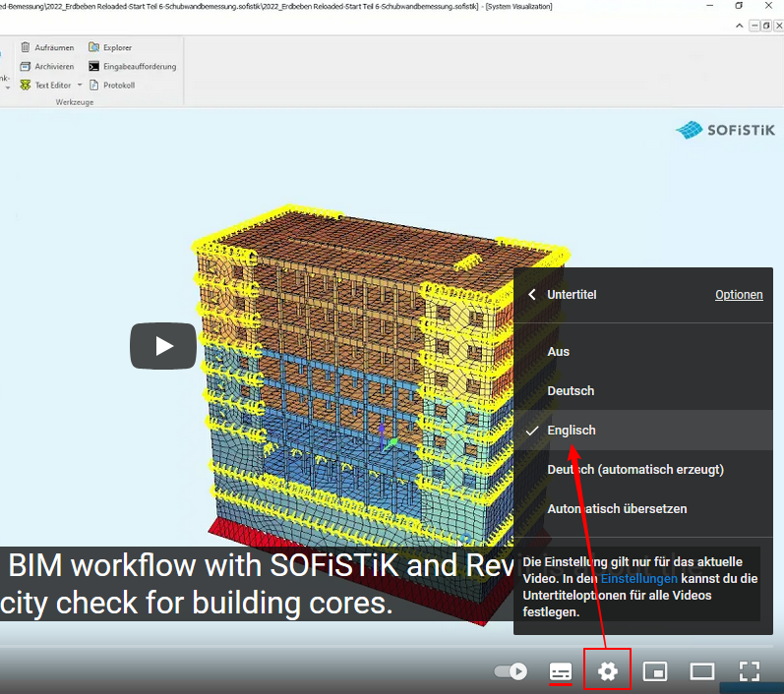Click the Archivieren tool
Screen dimensions: 784x694
click(47, 67)
